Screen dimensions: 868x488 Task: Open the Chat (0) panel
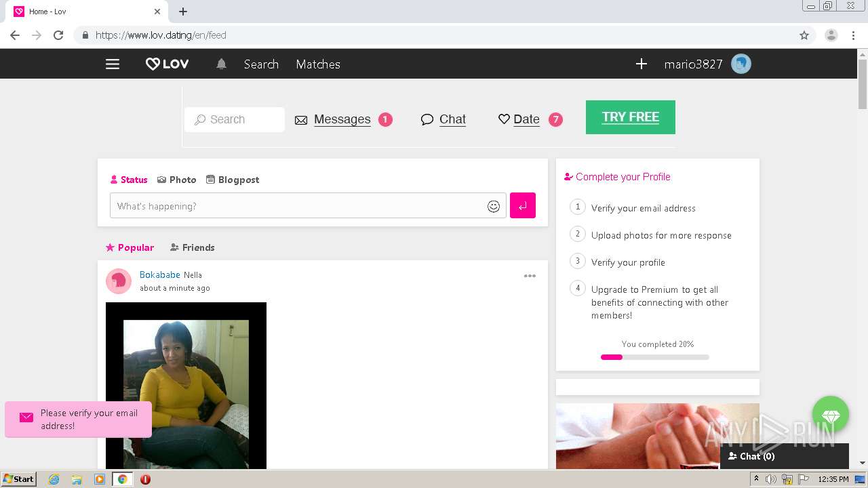coord(785,456)
